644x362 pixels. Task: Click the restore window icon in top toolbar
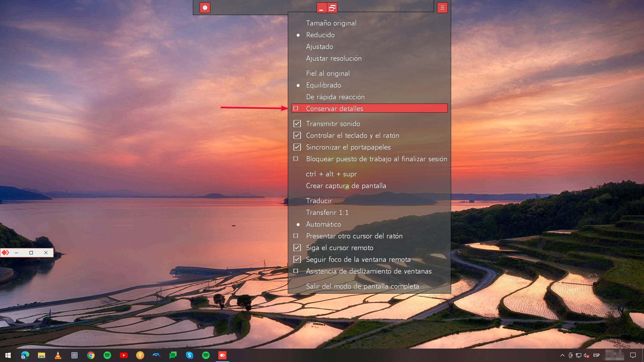[x=332, y=8]
